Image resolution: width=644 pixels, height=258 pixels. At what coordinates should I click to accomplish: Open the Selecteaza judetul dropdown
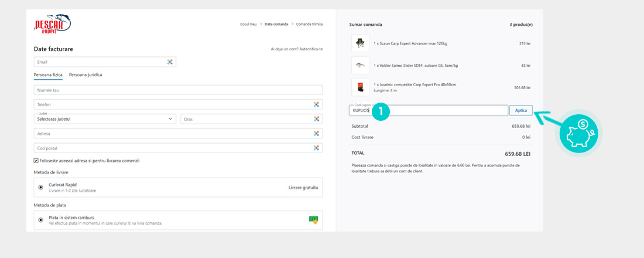[105, 119]
